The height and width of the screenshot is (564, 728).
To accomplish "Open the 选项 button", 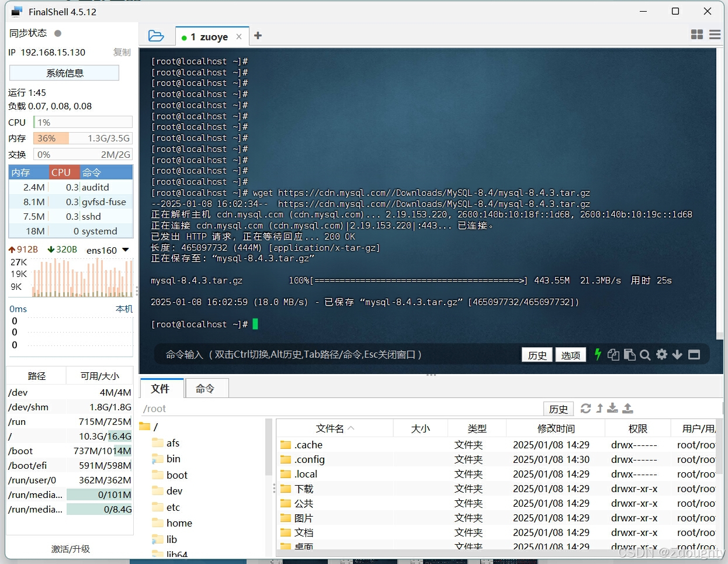I will (571, 355).
